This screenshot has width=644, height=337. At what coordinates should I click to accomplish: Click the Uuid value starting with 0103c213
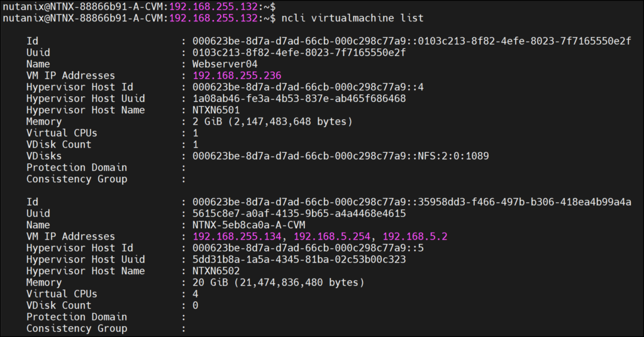click(x=299, y=53)
